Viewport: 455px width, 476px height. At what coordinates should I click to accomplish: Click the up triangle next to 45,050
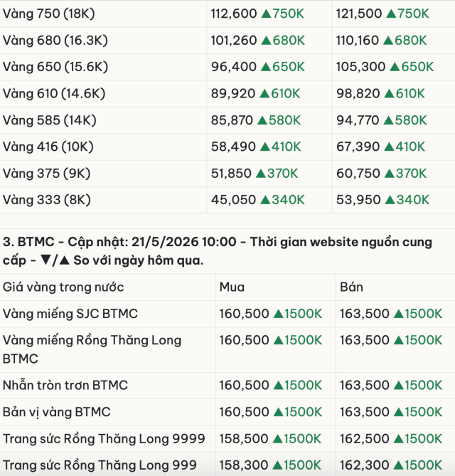(265, 200)
